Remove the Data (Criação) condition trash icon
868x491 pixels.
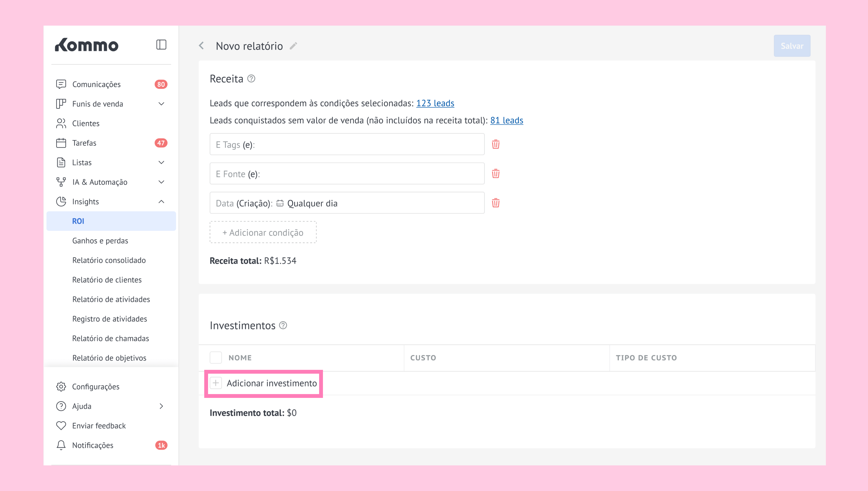495,203
